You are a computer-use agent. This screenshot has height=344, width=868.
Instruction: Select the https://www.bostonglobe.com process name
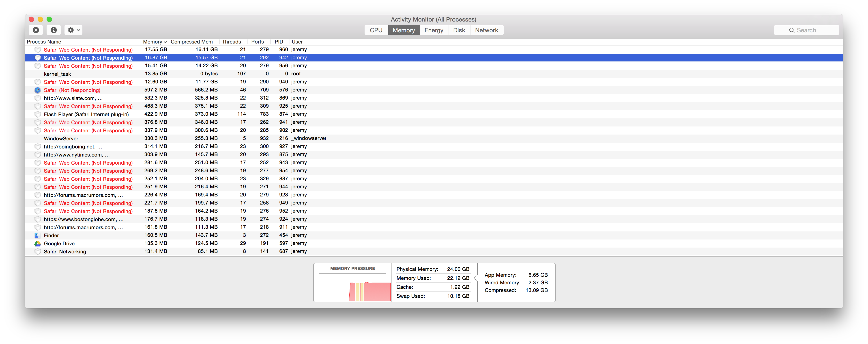tap(84, 219)
